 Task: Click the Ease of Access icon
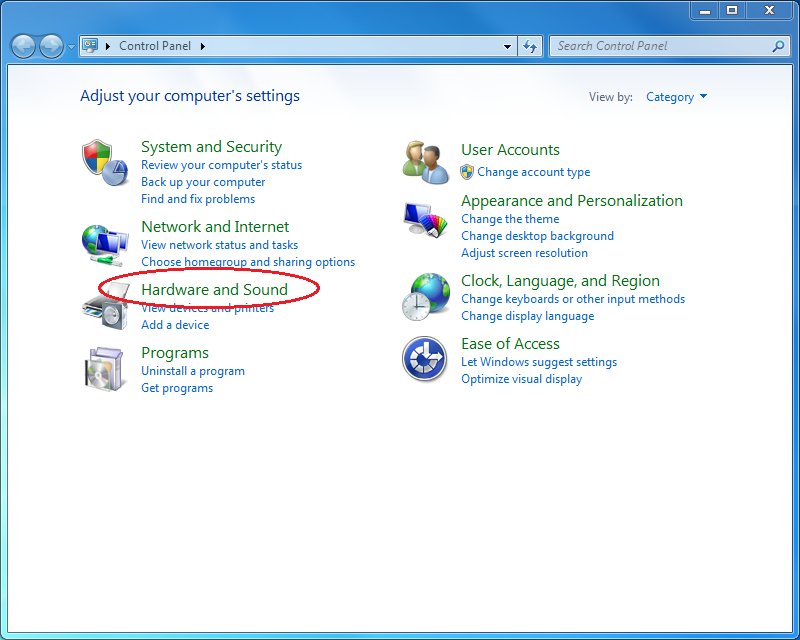coord(424,359)
